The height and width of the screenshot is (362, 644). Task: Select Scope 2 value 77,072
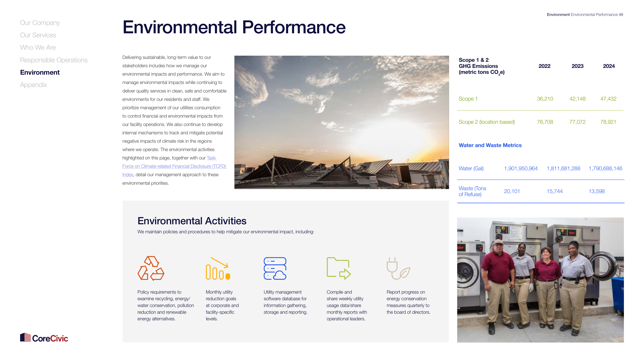coord(578,122)
